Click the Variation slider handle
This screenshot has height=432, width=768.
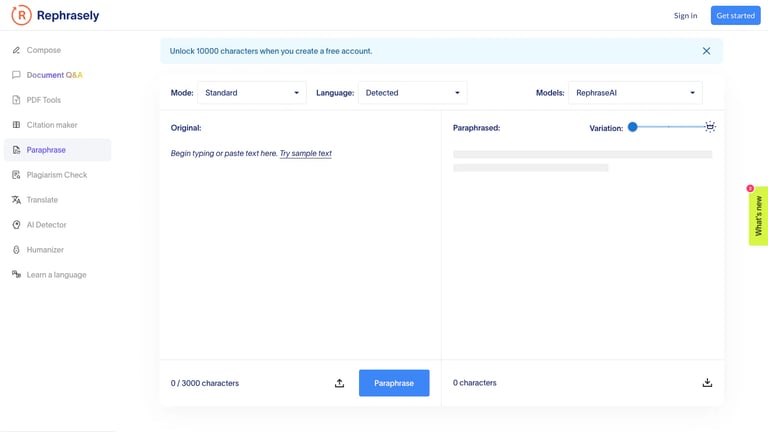(x=633, y=127)
